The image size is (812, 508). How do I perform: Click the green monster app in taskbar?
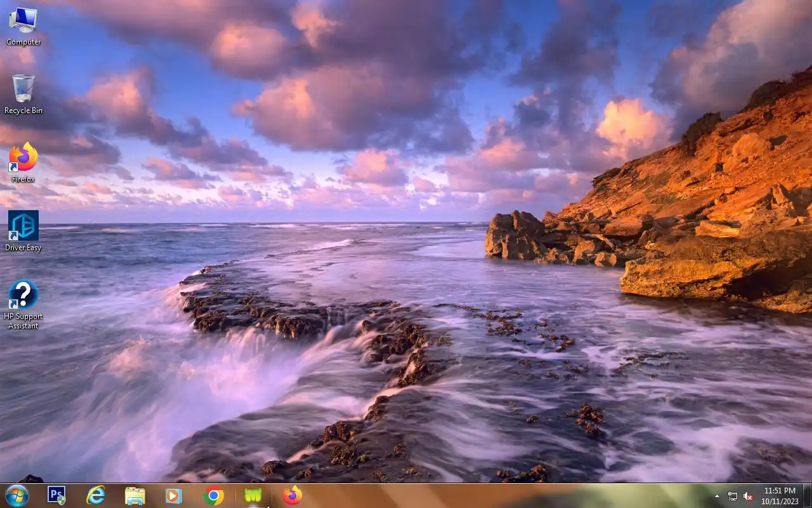pyautogui.click(x=253, y=495)
